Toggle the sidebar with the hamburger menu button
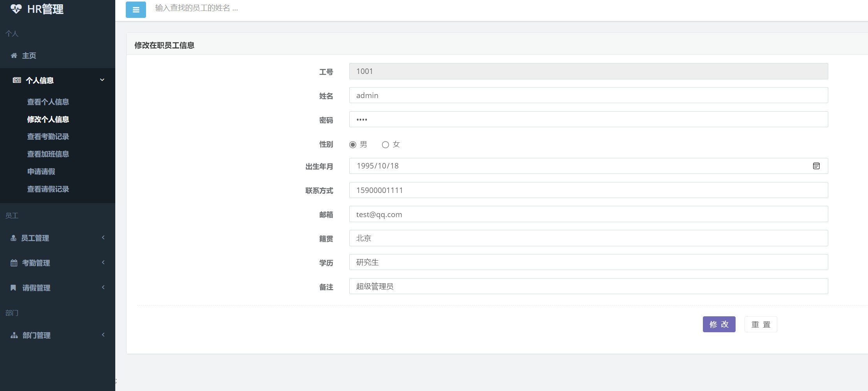 coord(136,10)
